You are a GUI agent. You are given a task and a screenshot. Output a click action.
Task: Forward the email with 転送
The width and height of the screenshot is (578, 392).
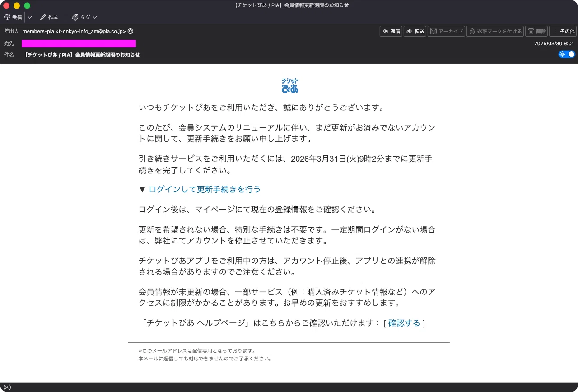click(415, 31)
